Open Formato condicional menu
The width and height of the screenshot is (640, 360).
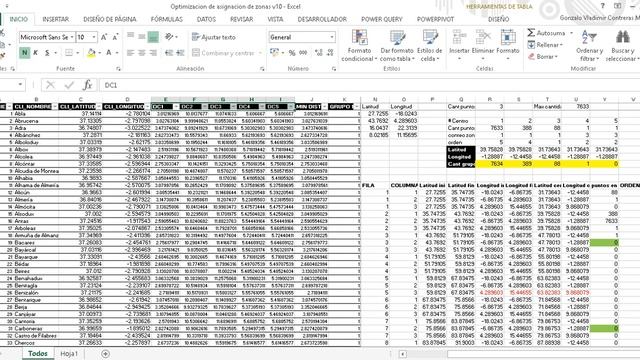click(359, 45)
